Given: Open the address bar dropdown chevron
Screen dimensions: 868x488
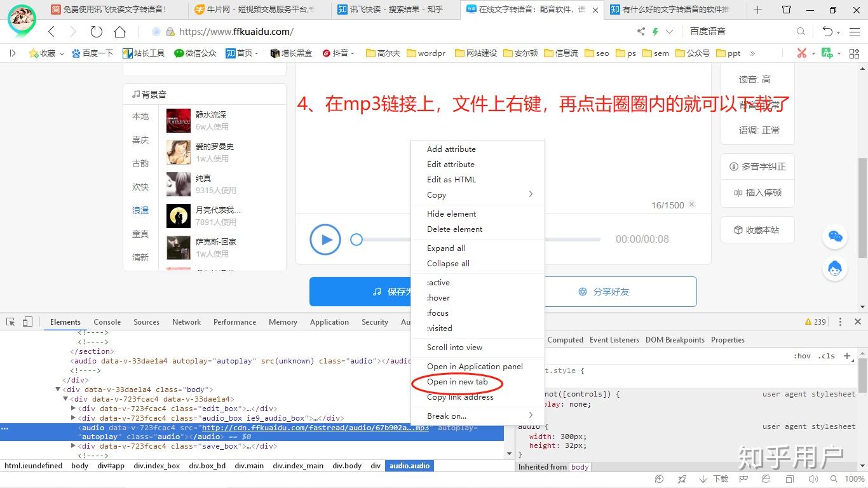Looking at the screenshot, I should click(669, 32).
